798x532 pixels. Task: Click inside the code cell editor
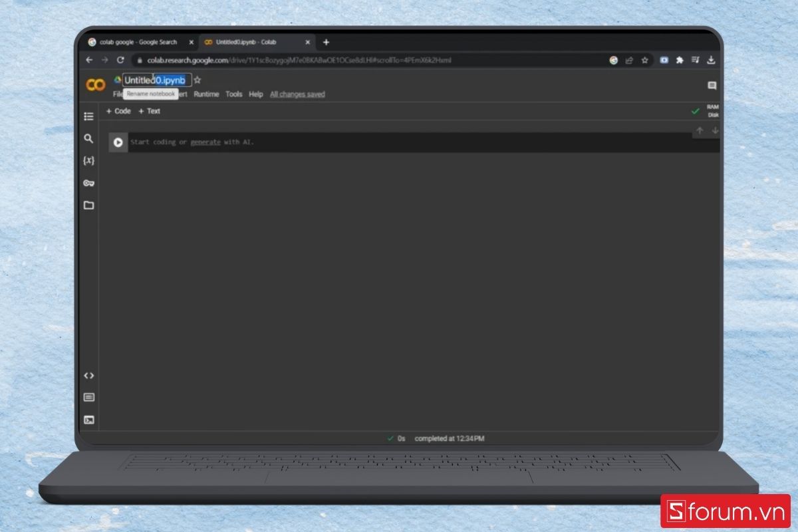[423, 142]
